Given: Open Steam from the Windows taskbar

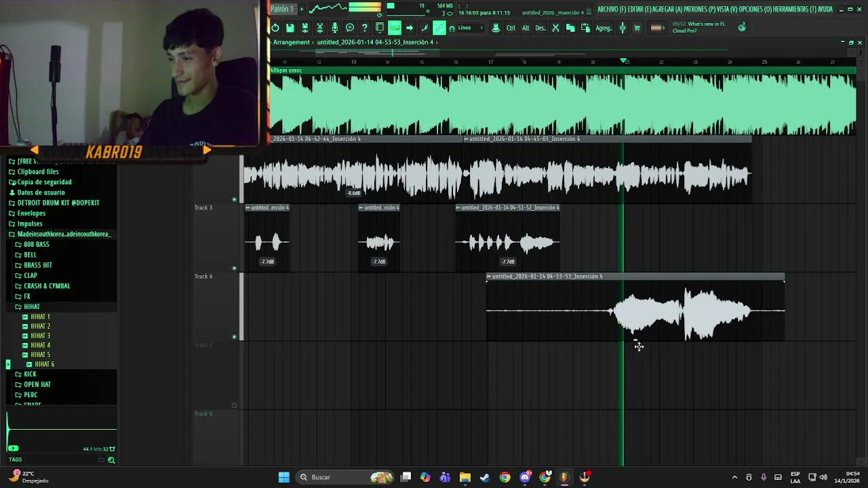Looking at the screenshot, I should tap(485, 477).
